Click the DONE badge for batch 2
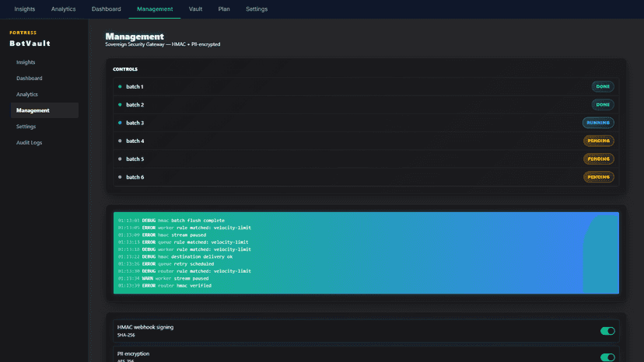The image size is (644, 362). pyautogui.click(x=603, y=105)
